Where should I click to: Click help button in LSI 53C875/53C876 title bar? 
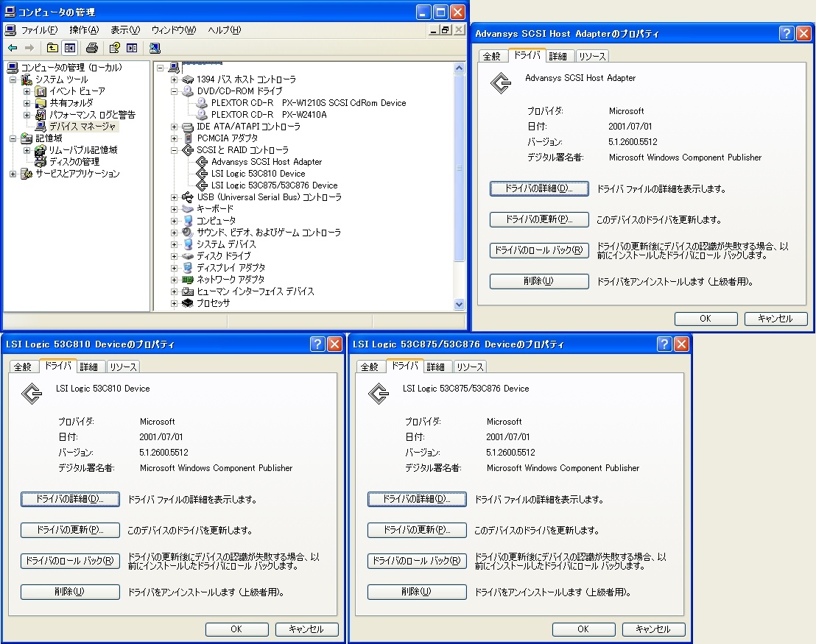coord(664,344)
